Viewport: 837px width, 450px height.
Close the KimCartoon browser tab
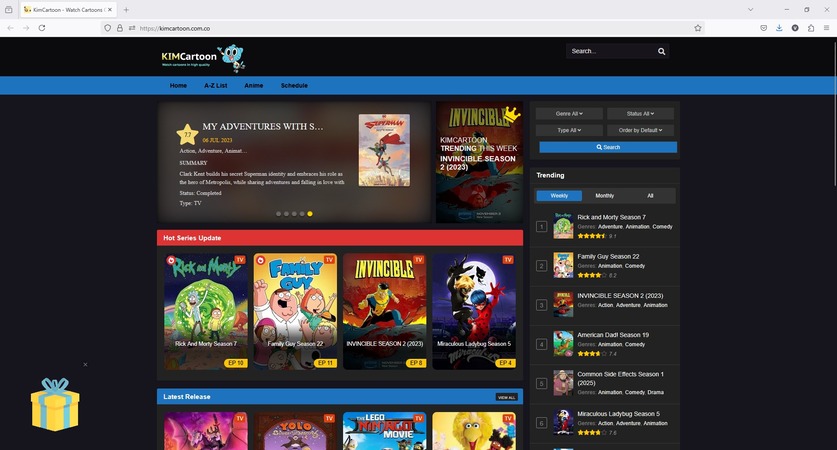tap(110, 10)
